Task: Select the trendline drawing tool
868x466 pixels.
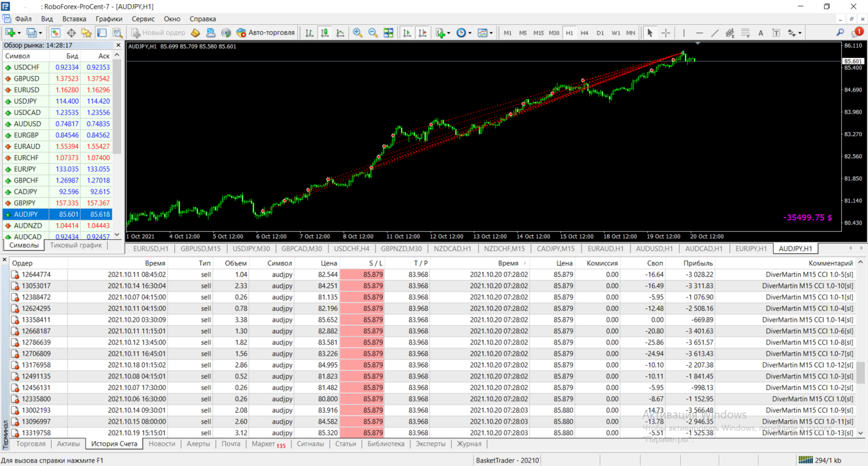Action: [x=715, y=32]
